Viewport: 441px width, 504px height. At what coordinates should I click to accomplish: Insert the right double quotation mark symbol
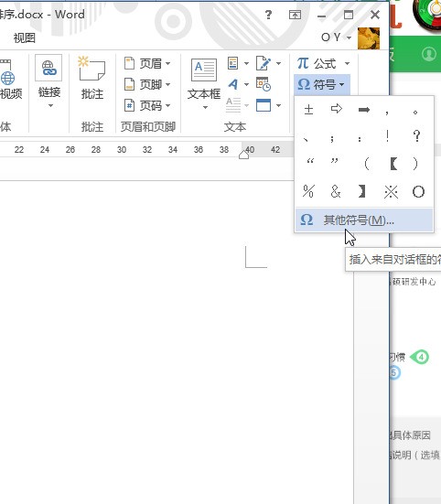click(334, 162)
